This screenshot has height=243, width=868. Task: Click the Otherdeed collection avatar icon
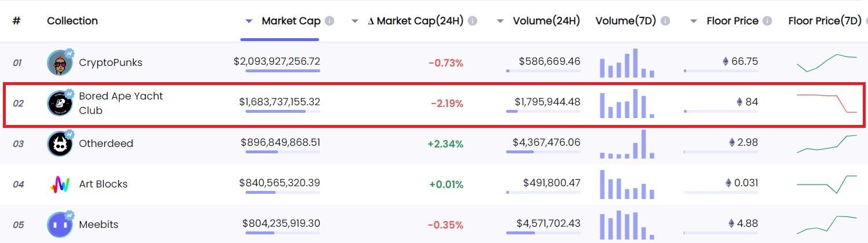pos(60,143)
